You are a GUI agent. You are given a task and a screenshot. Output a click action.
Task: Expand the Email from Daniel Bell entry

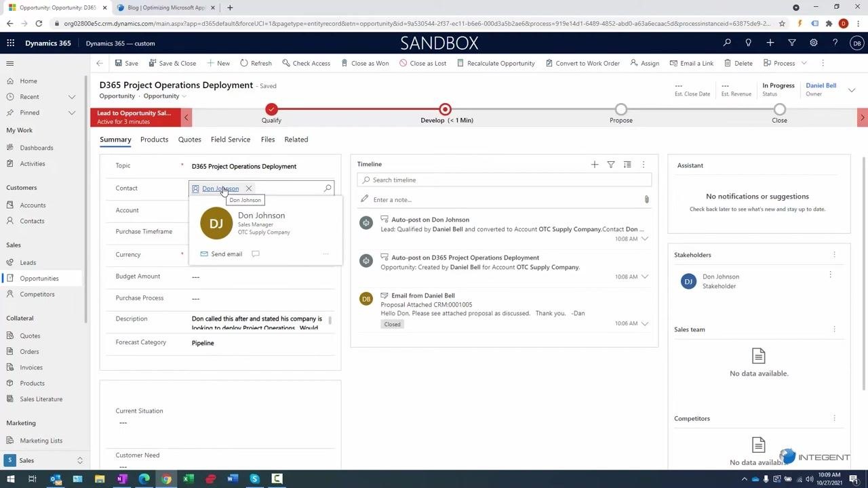(x=645, y=323)
